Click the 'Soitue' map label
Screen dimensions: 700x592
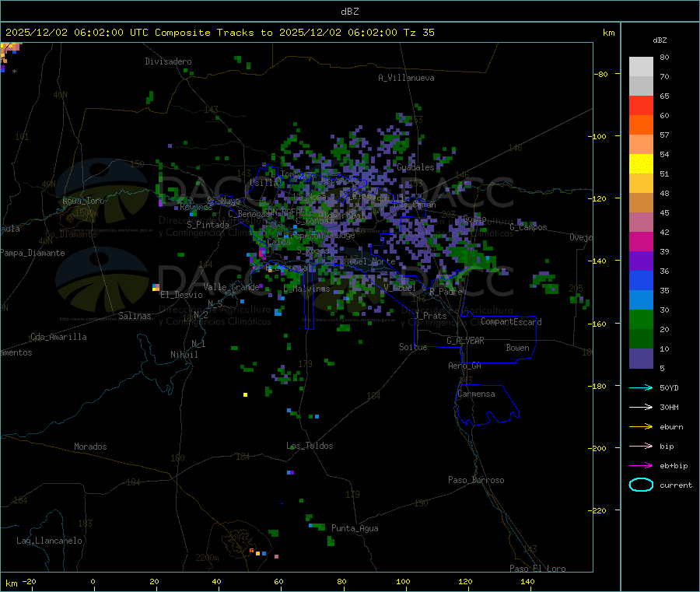pos(413,347)
